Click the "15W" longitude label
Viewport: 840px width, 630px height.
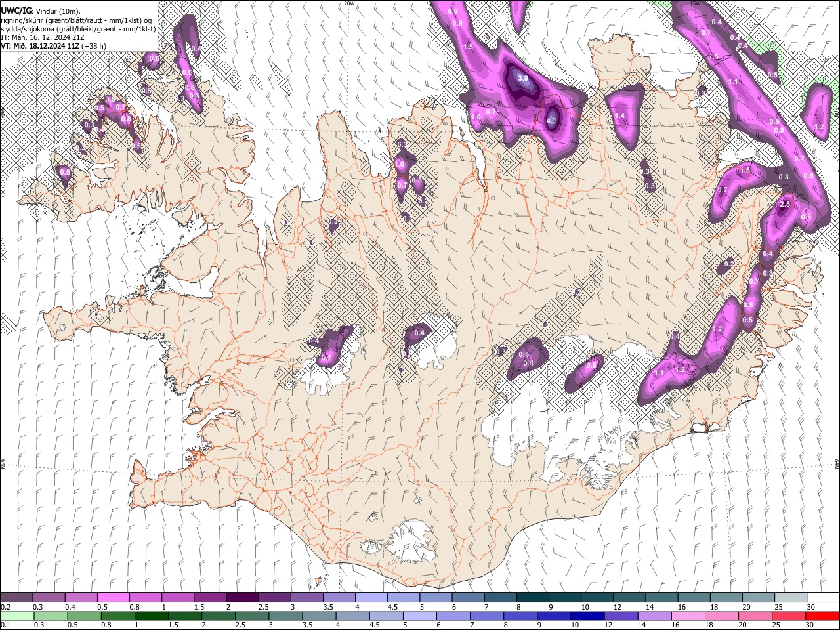coord(695,3)
